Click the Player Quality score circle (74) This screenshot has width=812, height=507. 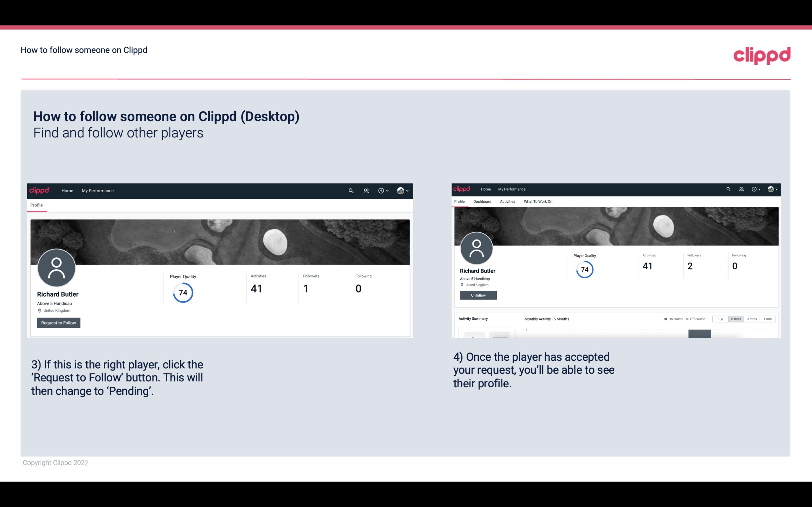point(182,293)
